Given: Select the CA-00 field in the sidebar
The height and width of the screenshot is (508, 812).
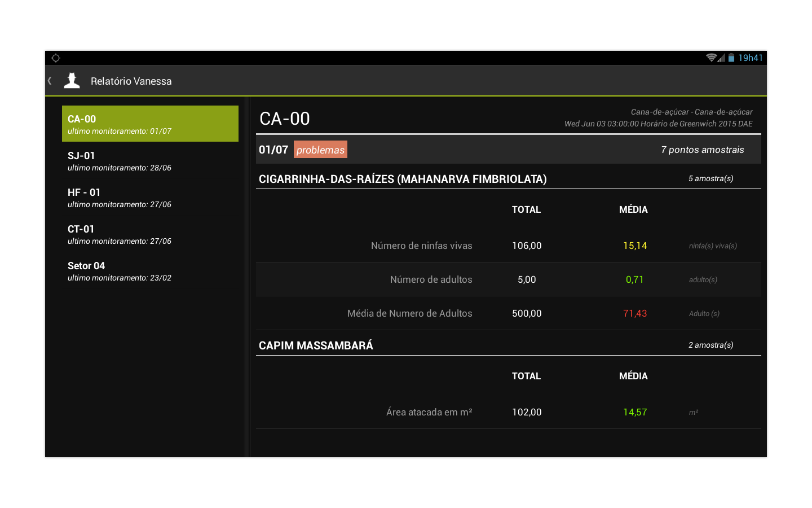Looking at the screenshot, I should point(150,124).
